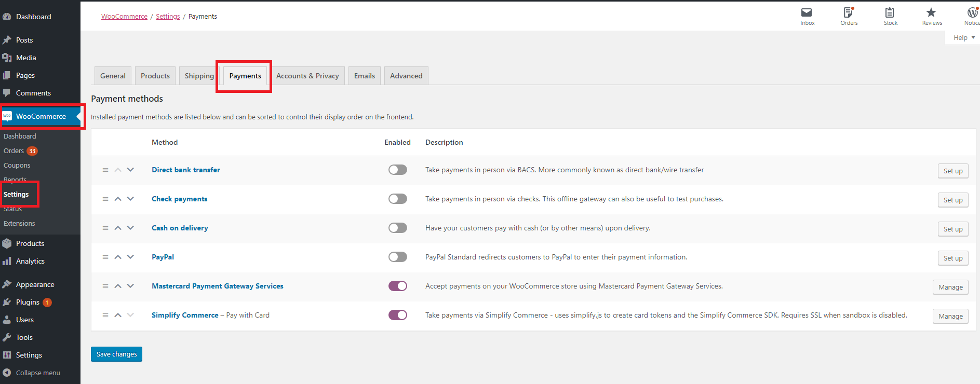Switch to the Advanced tab
Viewport: 980px width, 384px height.
(406, 76)
